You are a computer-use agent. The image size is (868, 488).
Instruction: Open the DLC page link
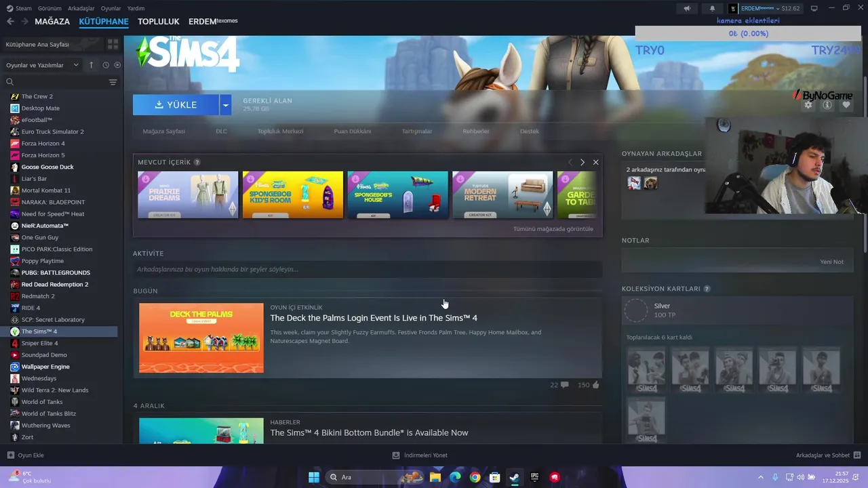point(221,131)
